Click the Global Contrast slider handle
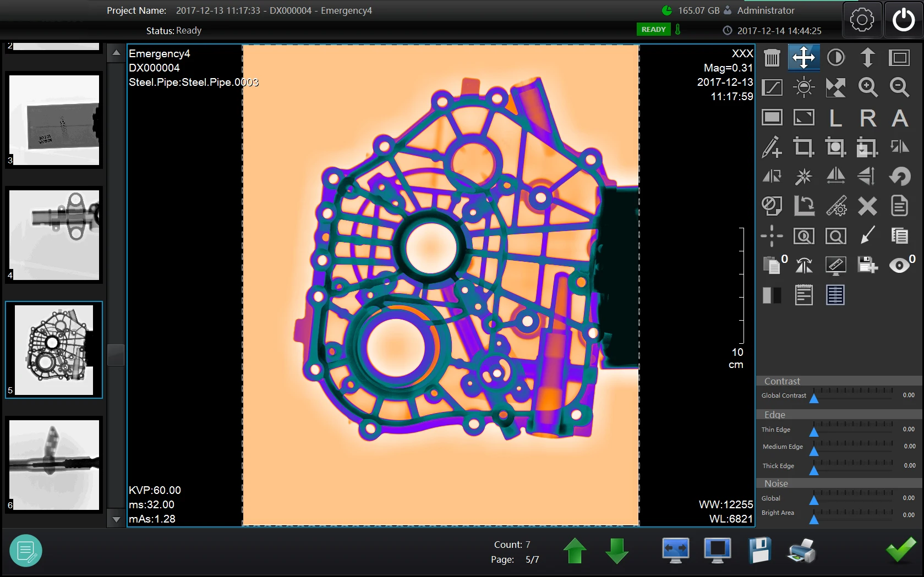Screen dimensions: 924x577 (x=814, y=398)
